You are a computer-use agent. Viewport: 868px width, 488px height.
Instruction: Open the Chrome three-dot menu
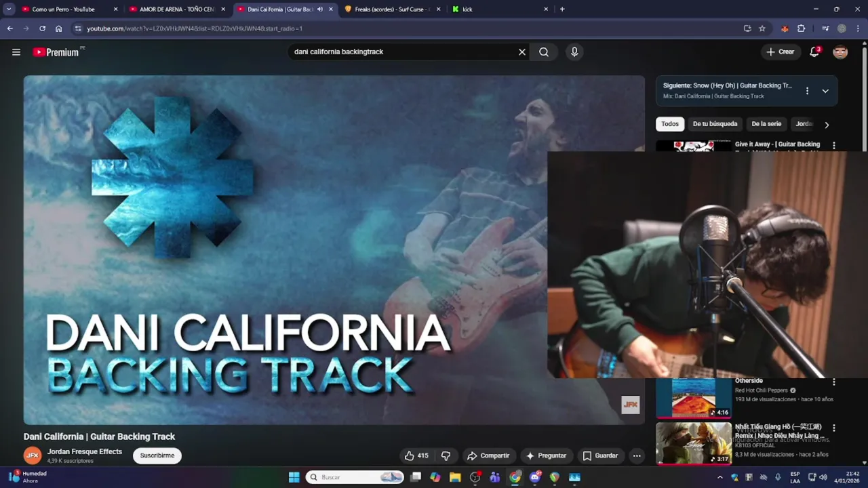(x=858, y=28)
